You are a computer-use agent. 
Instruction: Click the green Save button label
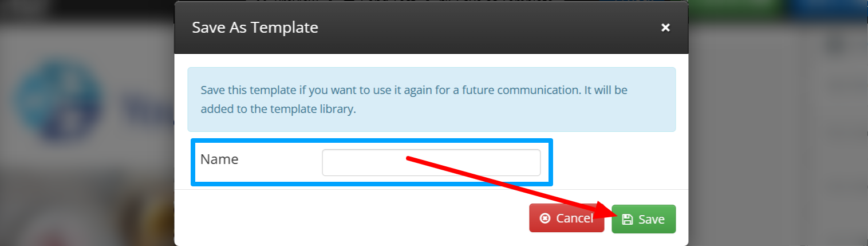coord(652,219)
